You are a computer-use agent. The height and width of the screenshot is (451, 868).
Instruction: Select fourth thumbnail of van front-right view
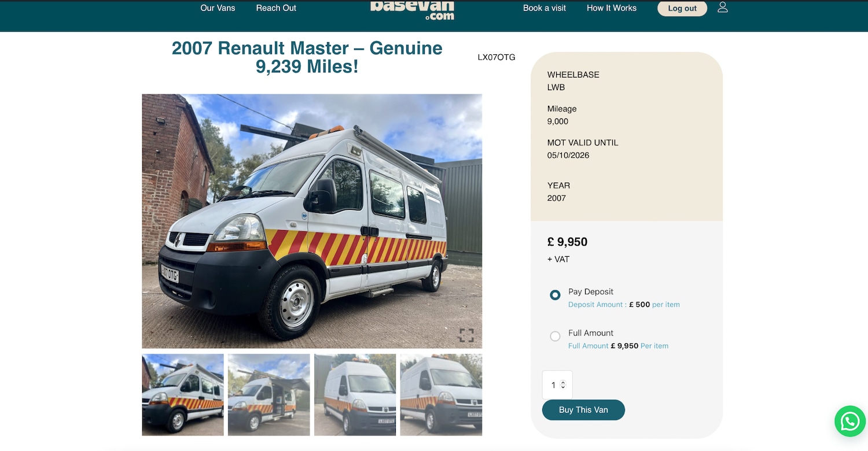(x=441, y=395)
